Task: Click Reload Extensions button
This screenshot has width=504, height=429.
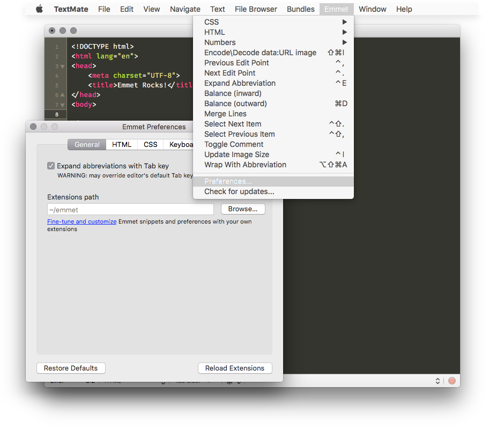Action: pyautogui.click(x=235, y=368)
